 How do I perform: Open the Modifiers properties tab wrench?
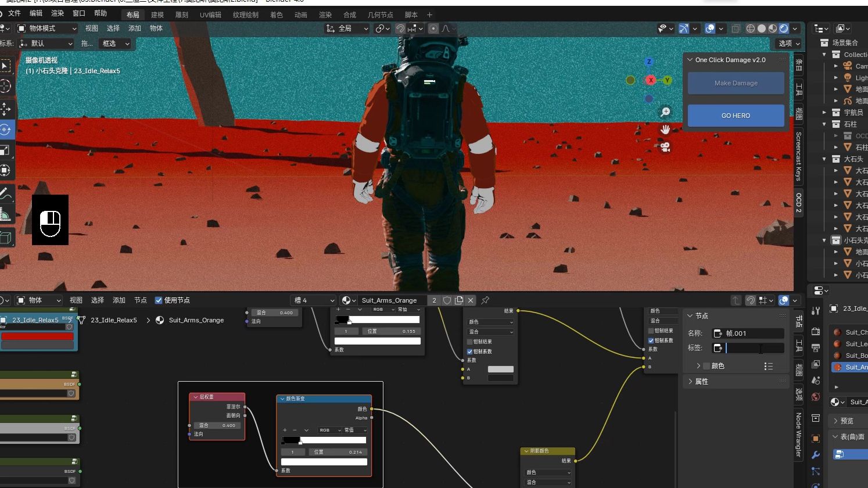click(816, 455)
